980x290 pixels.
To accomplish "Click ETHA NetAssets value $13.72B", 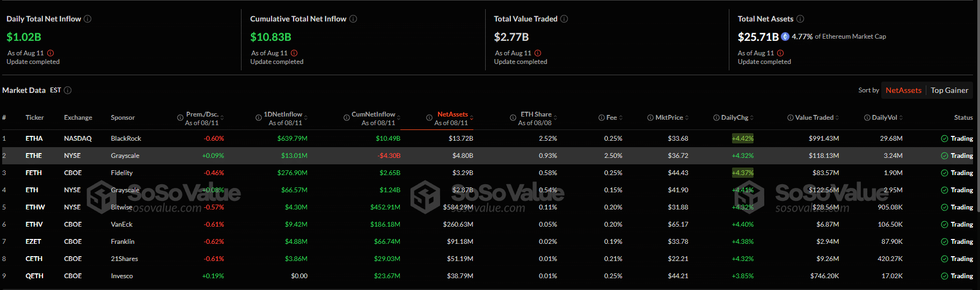I will tap(461, 139).
